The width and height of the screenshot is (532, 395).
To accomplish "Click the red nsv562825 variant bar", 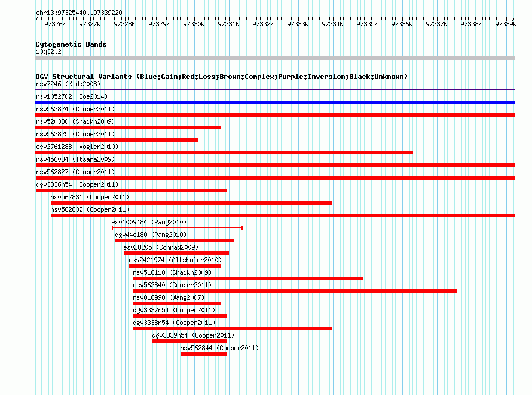I will tap(117, 140).
